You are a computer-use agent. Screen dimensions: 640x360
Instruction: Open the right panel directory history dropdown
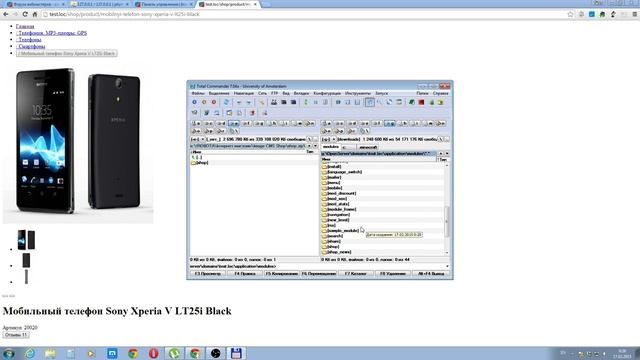pos(447,153)
